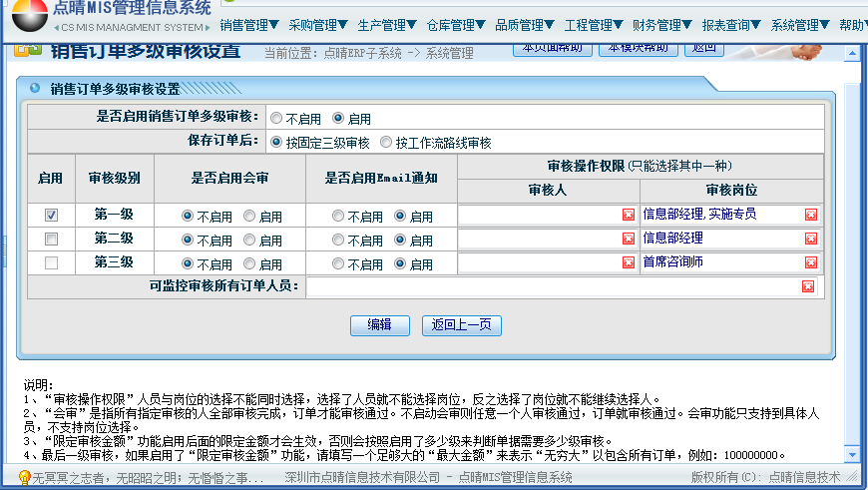Toggle the 第一级 enable checkbox

(x=52, y=215)
